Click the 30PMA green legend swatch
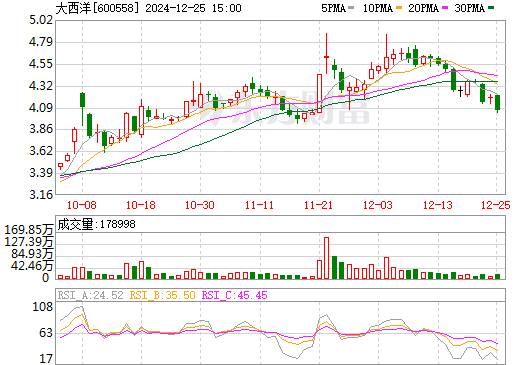The image size is (520, 365). tap(491, 8)
